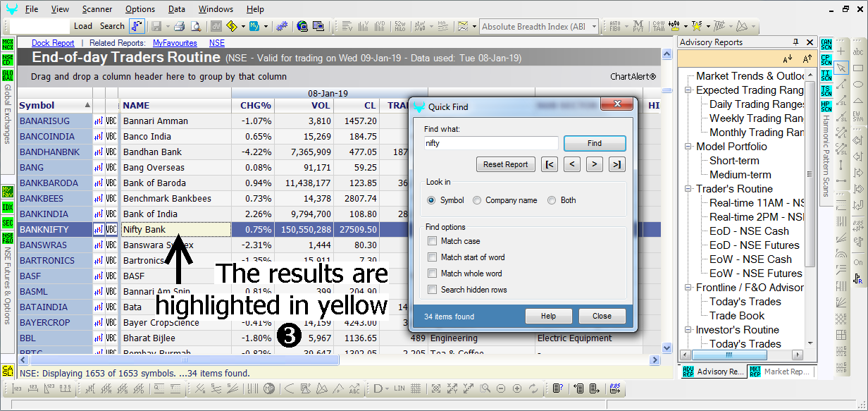Select EoD - NSE Cash report
The image size is (868, 411).
click(749, 231)
